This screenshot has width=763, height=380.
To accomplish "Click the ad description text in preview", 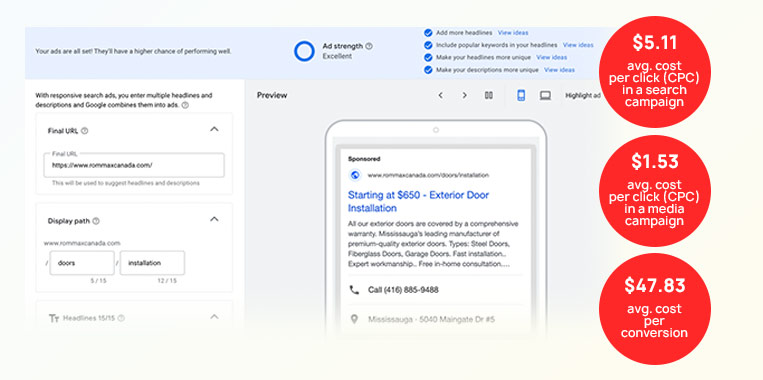I will pyautogui.click(x=433, y=244).
